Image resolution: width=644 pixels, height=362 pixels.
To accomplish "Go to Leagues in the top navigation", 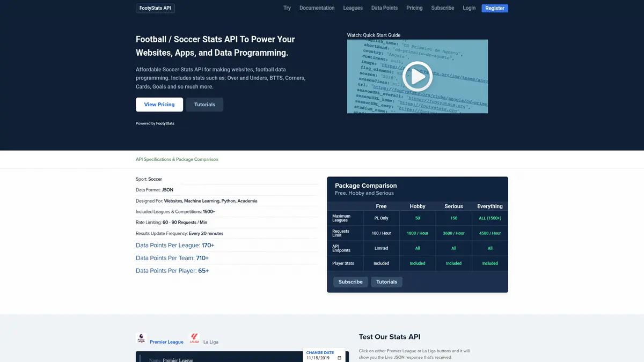I will [x=353, y=8].
